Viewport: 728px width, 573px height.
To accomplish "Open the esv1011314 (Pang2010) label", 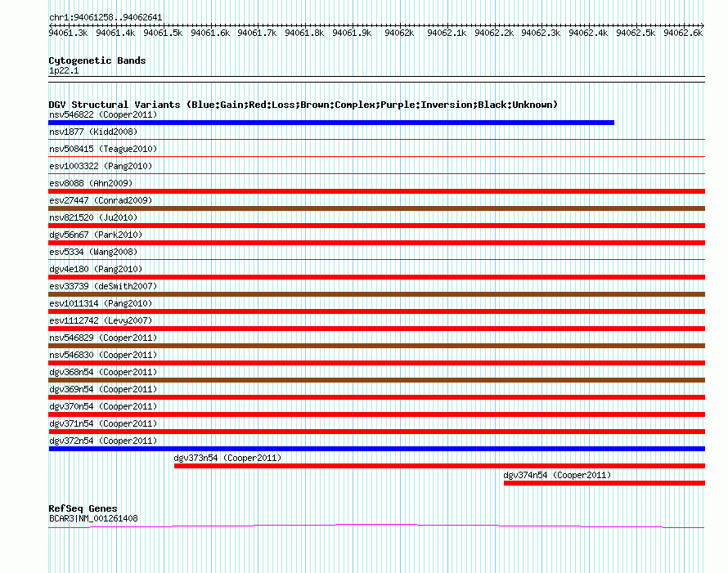I will (101, 303).
